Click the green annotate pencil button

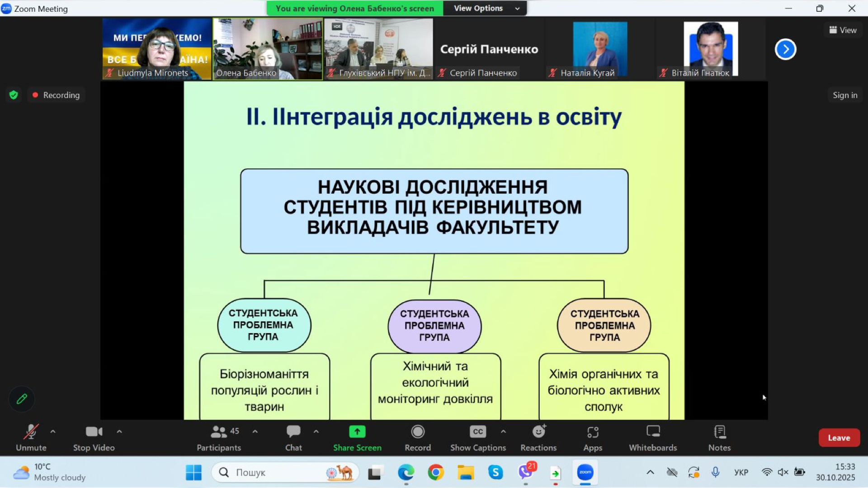[22, 399]
